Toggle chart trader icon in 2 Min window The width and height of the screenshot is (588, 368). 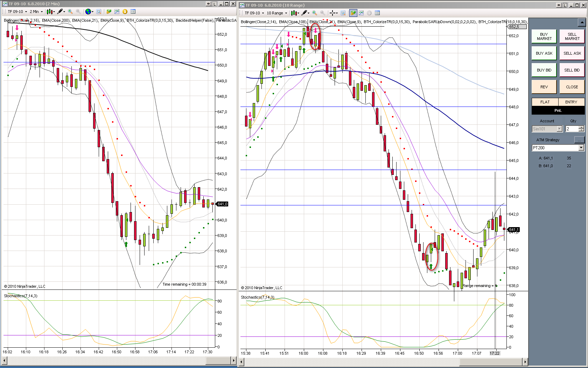109,12
